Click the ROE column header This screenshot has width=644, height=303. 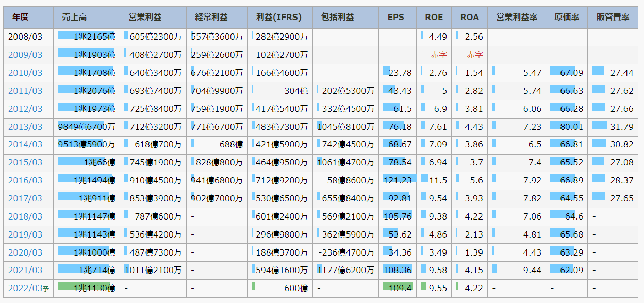[434, 18]
